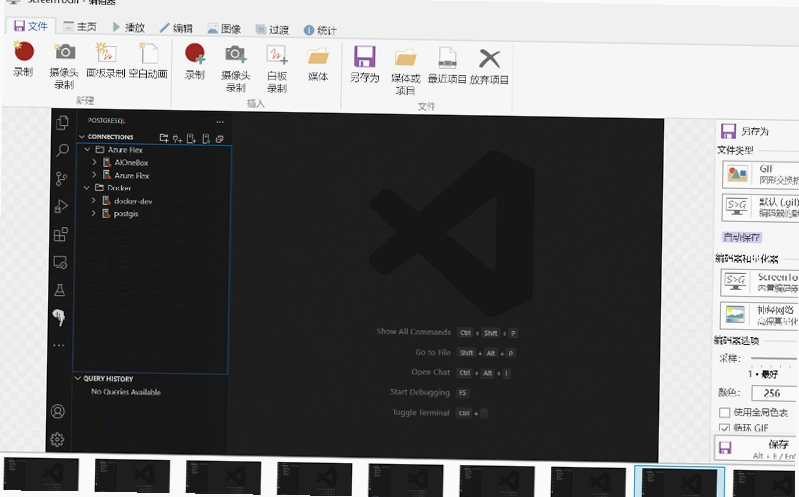Switch to the 过渡 ribbon tab
This screenshot has height=497, width=799.
pyautogui.click(x=272, y=30)
